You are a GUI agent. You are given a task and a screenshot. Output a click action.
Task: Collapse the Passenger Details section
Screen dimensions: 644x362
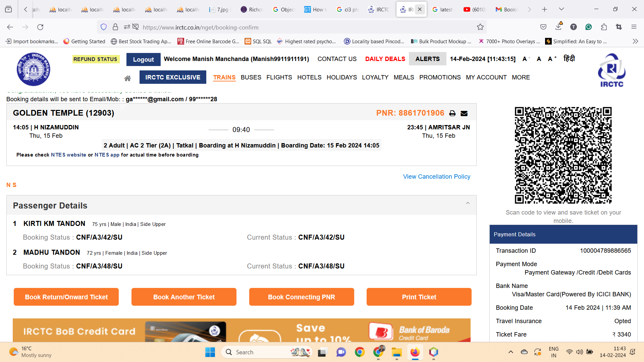[x=468, y=203]
